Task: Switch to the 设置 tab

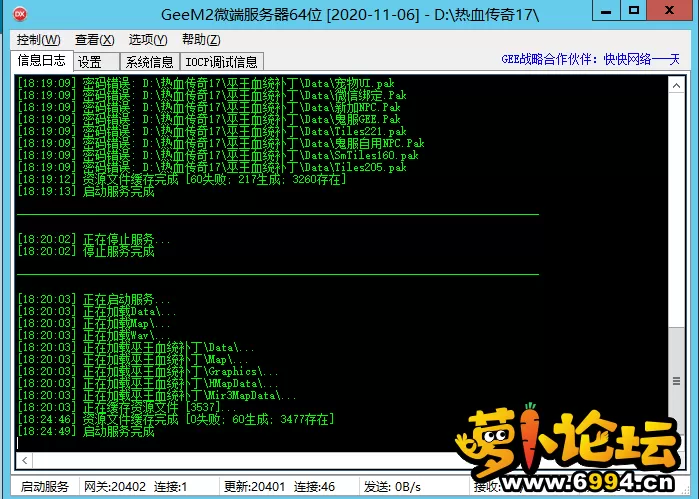Action: [x=96, y=62]
